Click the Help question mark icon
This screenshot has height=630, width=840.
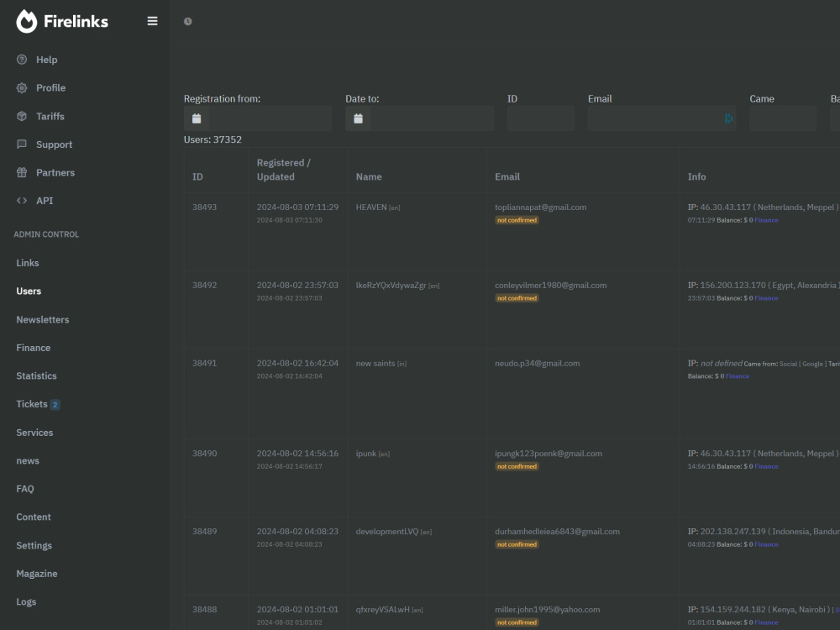coord(22,60)
